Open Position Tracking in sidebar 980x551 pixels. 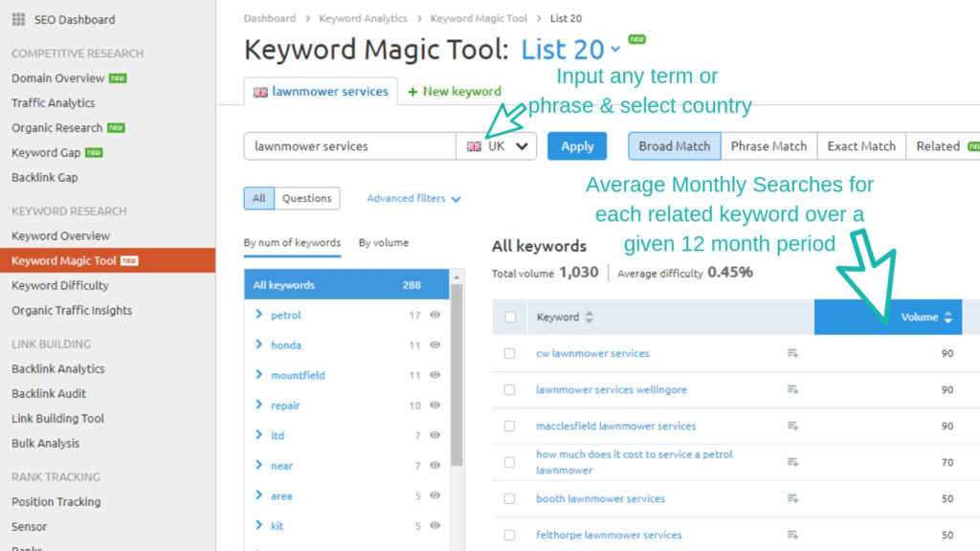[x=56, y=501]
